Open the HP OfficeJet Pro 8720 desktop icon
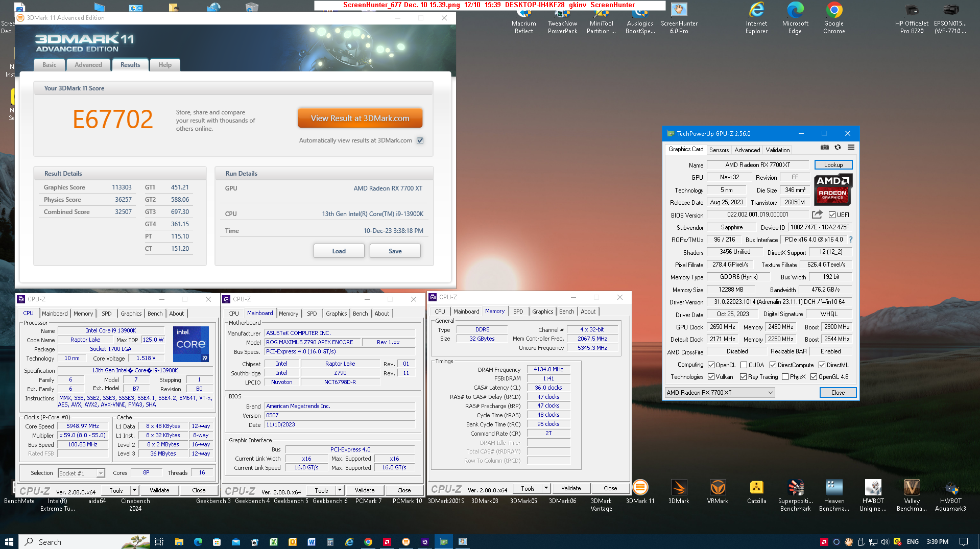The height and width of the screenshot is (549, 980). pos(912,18)
